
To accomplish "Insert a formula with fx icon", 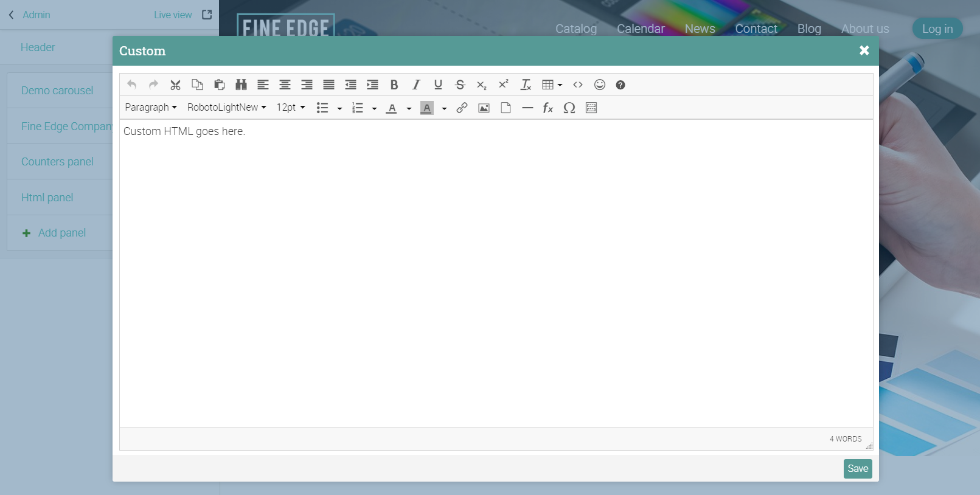I will (548, 108).
